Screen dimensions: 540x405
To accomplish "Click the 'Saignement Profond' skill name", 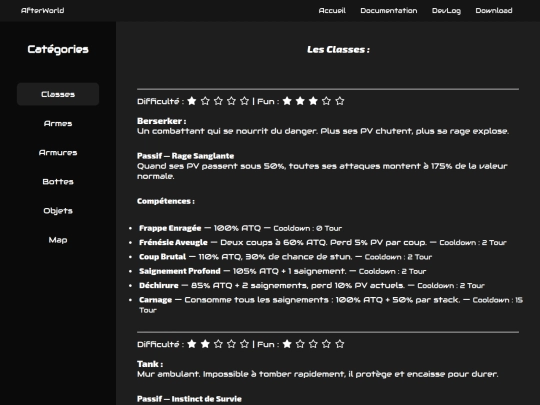I will pos(180,271).
